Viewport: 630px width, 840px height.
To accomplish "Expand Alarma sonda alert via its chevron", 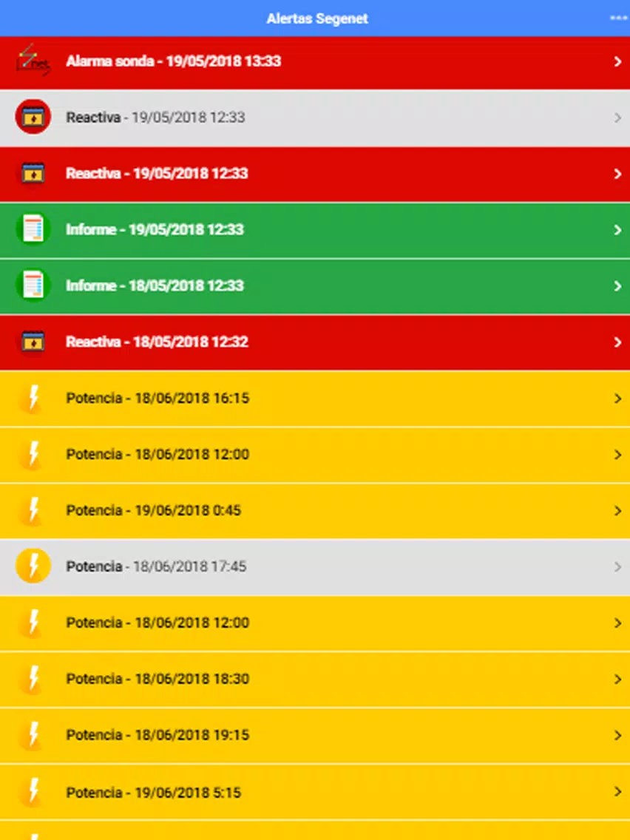I will pos(617,61).
